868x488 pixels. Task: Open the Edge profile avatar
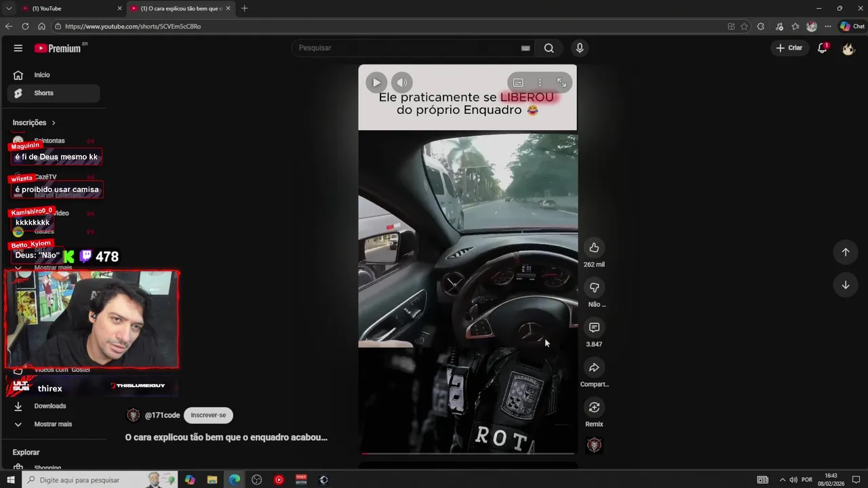(x=812, y=26)
